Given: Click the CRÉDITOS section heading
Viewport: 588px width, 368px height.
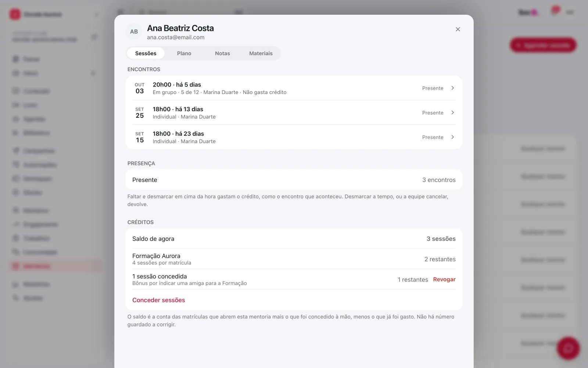Looking at the screenshot, I should 140,222.
